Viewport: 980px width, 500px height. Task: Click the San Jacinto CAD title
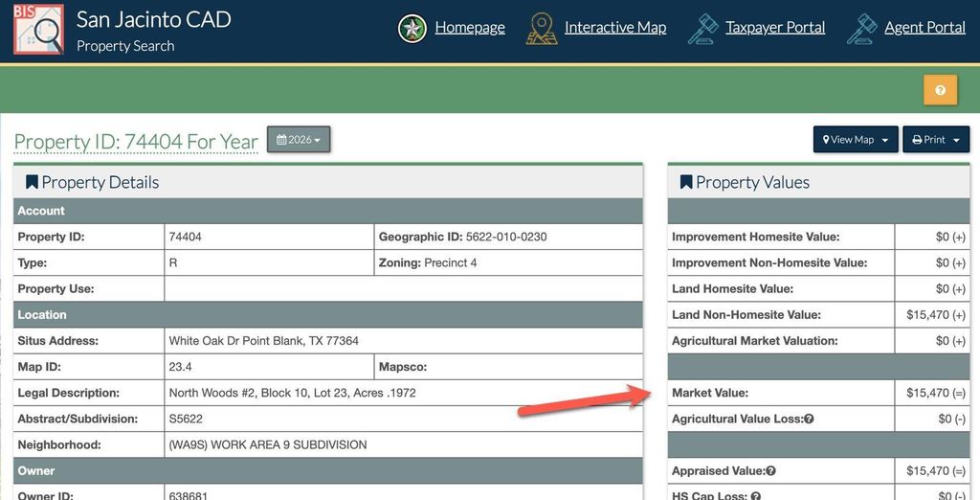click(x=154, y=19)
